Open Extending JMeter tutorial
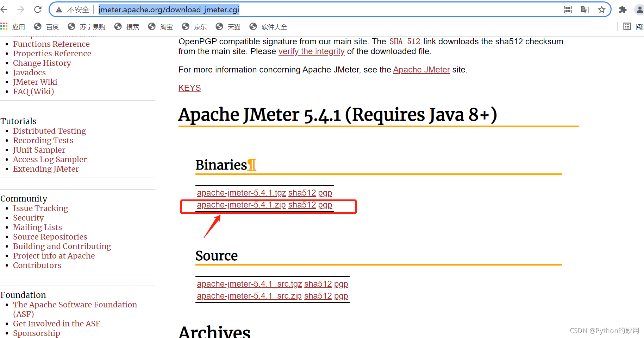 click(46, 169)
